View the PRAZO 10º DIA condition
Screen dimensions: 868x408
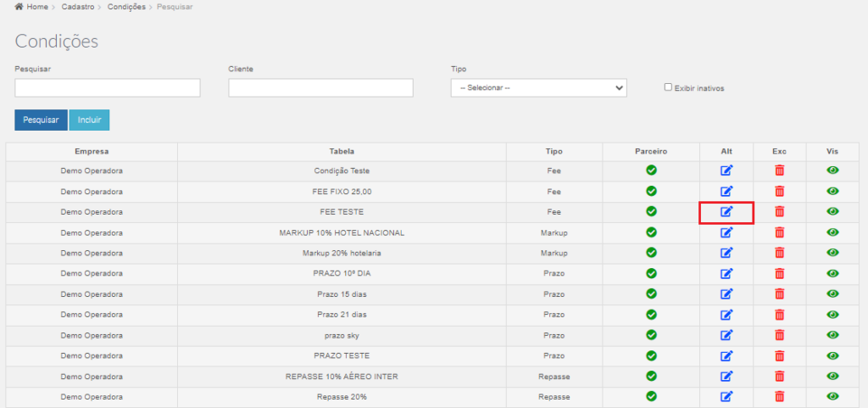click(832, 273)
